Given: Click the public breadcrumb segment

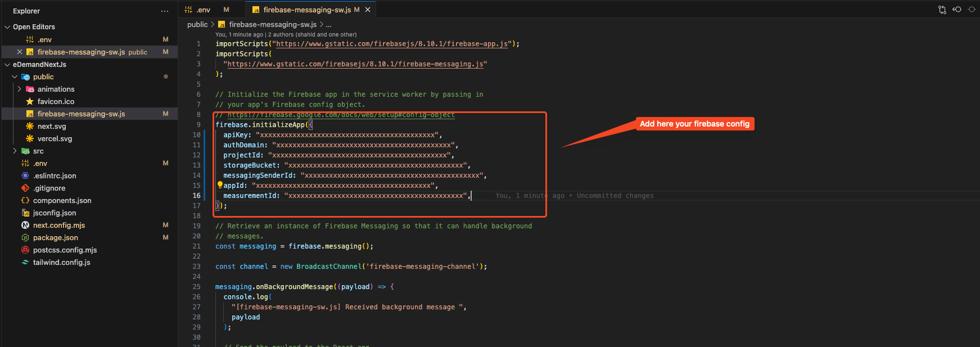Looking at the screenshot, I should pyautogui.click(x=197, y=24).
